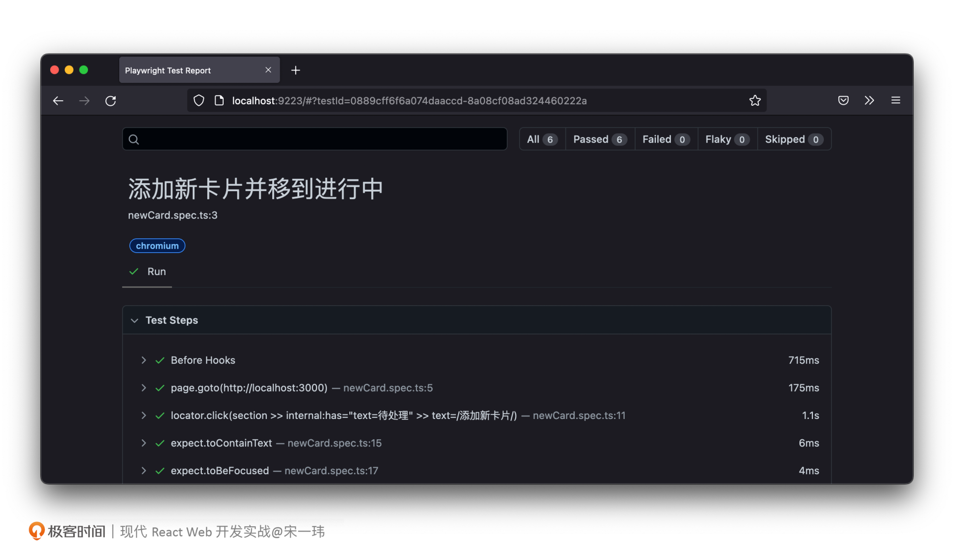This screenshot has width=954, height=560.
Task: Expand the expect.toBeFocused step
Action: (x=144, y=471)
